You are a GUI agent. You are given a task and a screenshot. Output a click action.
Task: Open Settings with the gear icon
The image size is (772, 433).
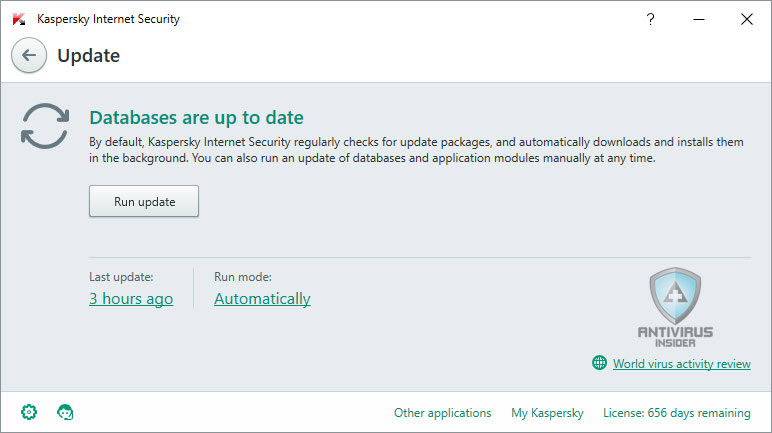tap(29, 412)
